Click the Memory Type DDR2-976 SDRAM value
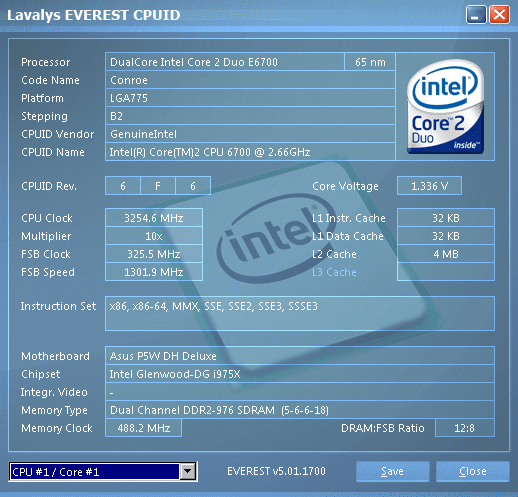Screen dimensions: 518x497 coord(300,410)
